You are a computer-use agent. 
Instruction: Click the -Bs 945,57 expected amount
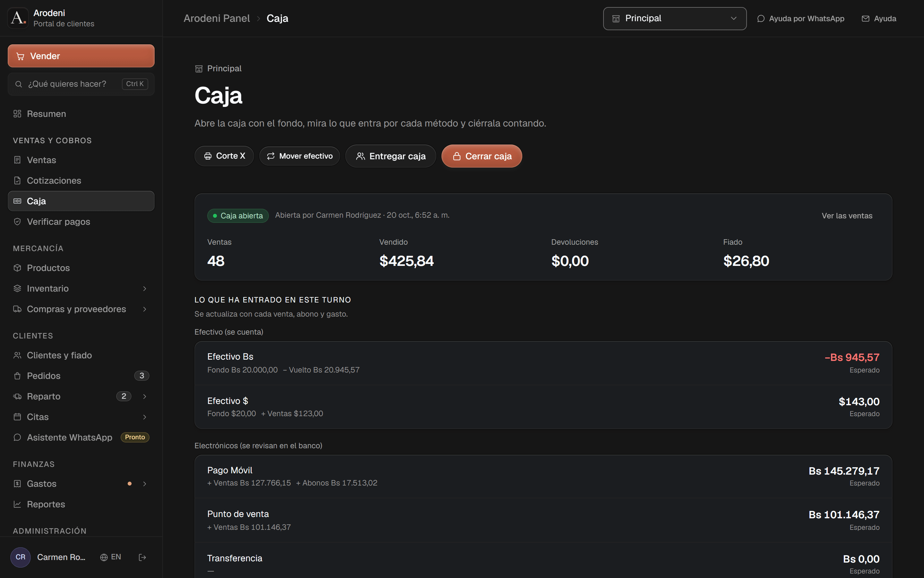852,357
